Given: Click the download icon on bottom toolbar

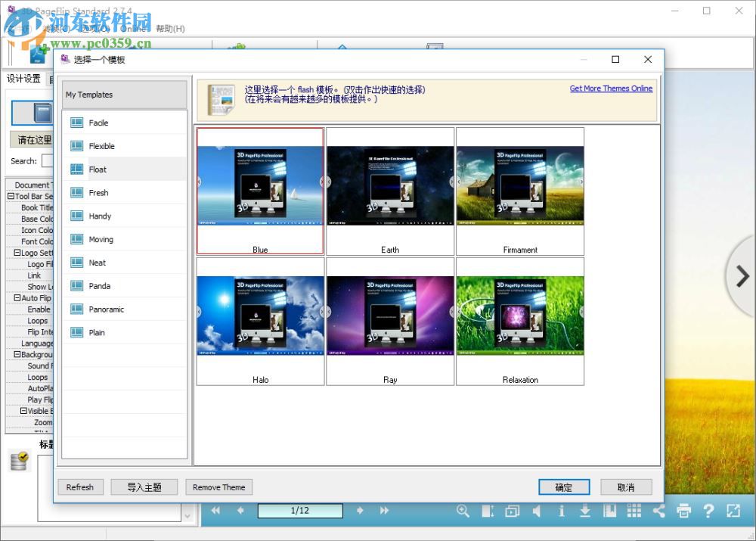Looking at the screenshot, I should (x=586, y=511).
